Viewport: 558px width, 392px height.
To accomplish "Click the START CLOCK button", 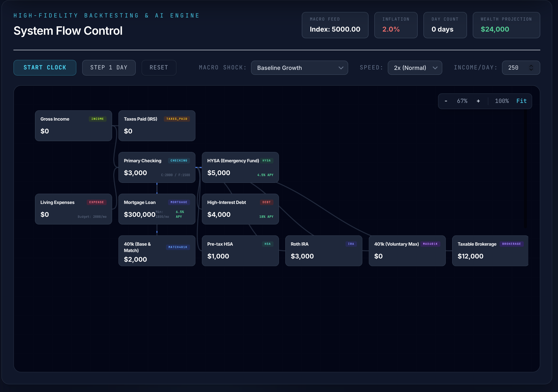I will pyautogui.click(x=45, y=67).
